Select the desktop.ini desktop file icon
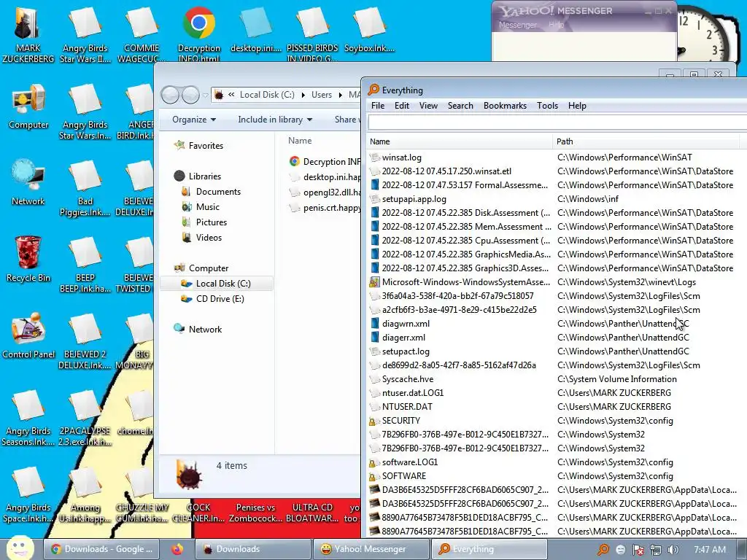This screenshot has width=747, height=560. 256,29
